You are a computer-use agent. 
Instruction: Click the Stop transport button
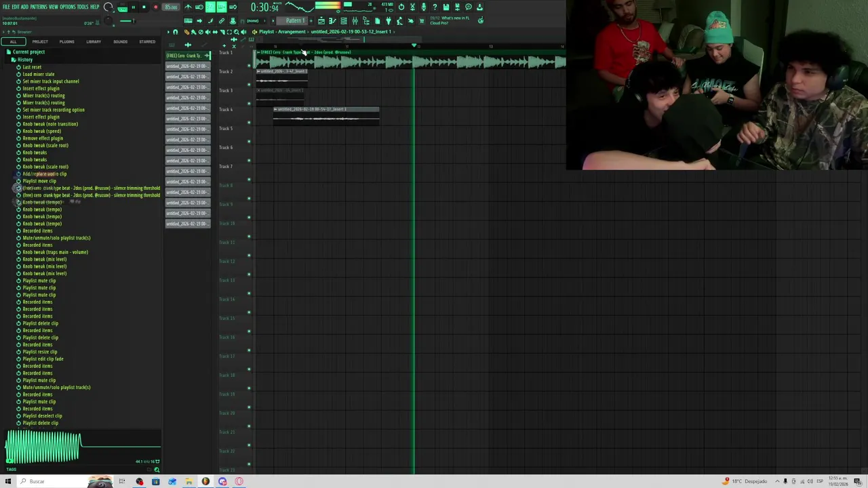[x=144, y=7]
